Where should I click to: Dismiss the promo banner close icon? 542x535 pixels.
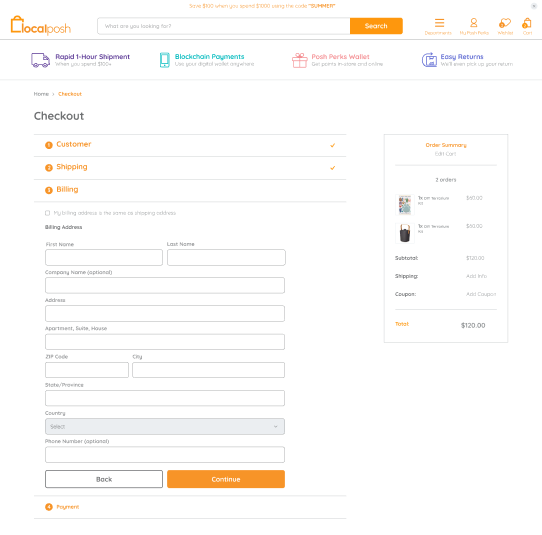click(x=534, y=6)
